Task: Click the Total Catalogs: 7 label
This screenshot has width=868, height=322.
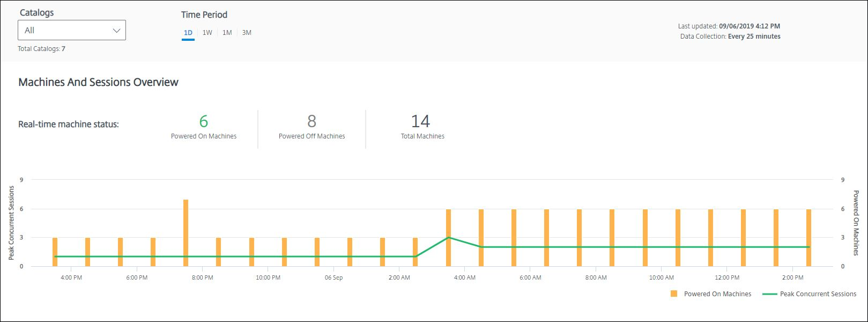Action: coord(42,49)
